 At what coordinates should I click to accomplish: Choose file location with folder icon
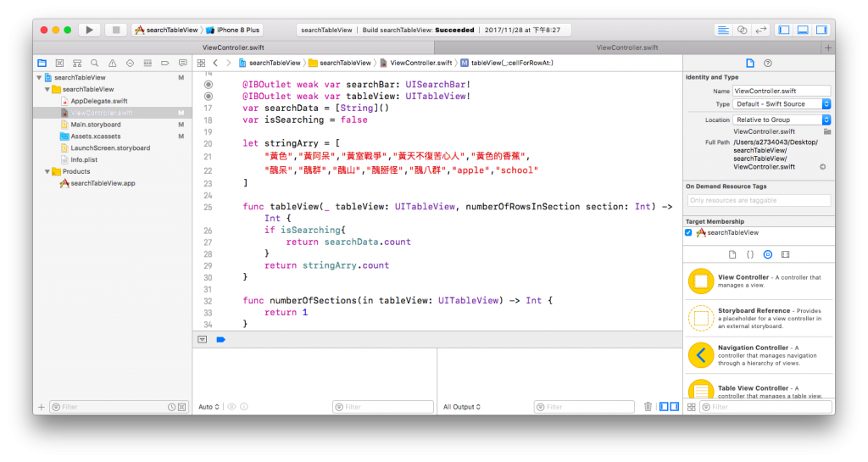827,131
